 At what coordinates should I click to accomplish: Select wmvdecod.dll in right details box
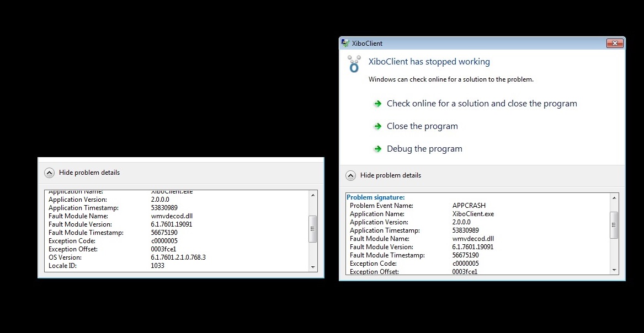pos(473,239)
